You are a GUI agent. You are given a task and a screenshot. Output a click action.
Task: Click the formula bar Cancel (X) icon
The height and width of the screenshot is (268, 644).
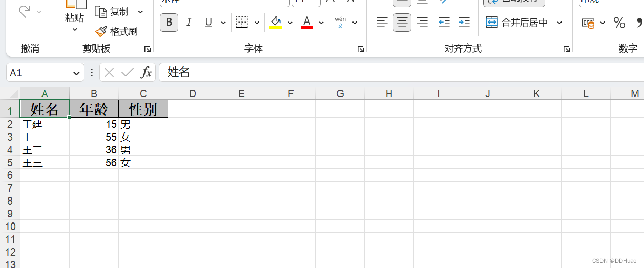point(109,73)
